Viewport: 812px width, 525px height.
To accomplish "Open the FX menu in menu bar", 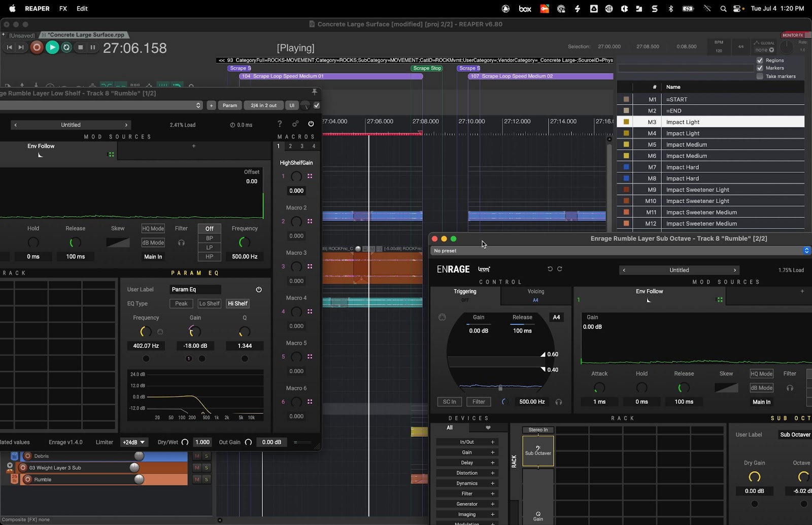I will (x=63, y=9).
